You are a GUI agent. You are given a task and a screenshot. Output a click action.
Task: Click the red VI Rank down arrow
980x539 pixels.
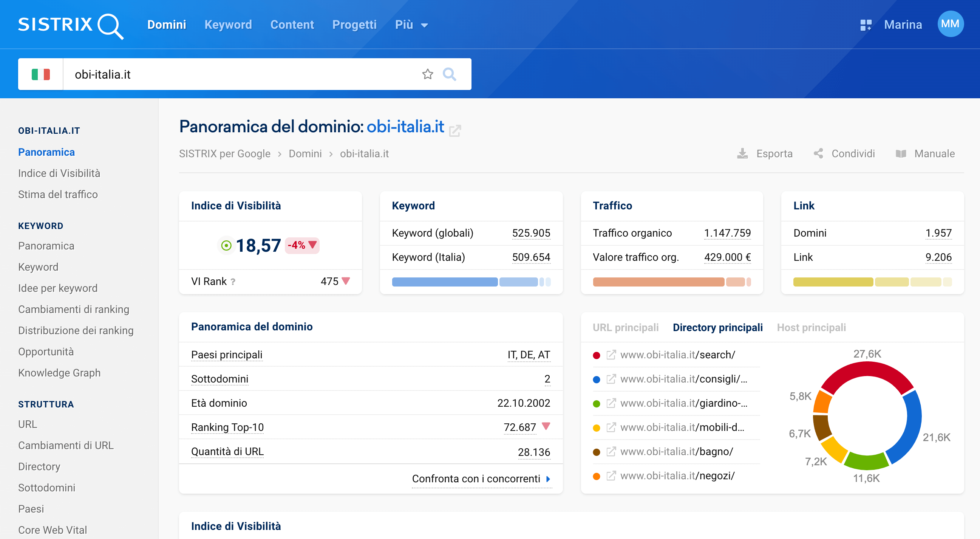coord(346,281)
